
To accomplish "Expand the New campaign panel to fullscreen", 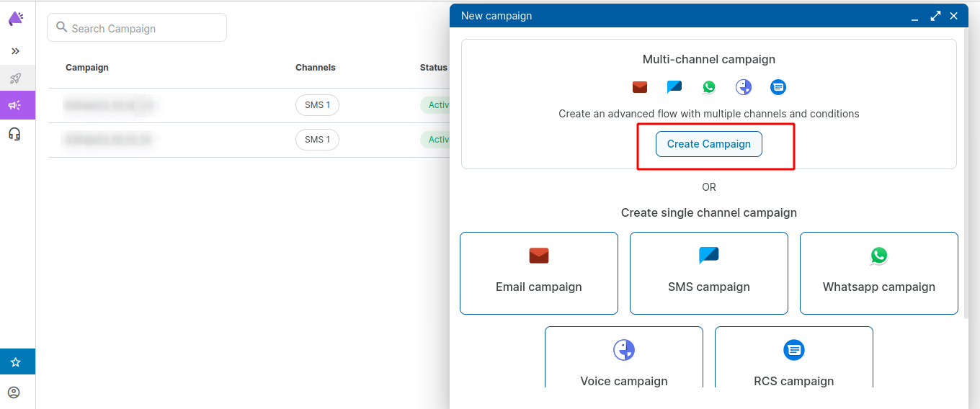I will click(935, 16).
